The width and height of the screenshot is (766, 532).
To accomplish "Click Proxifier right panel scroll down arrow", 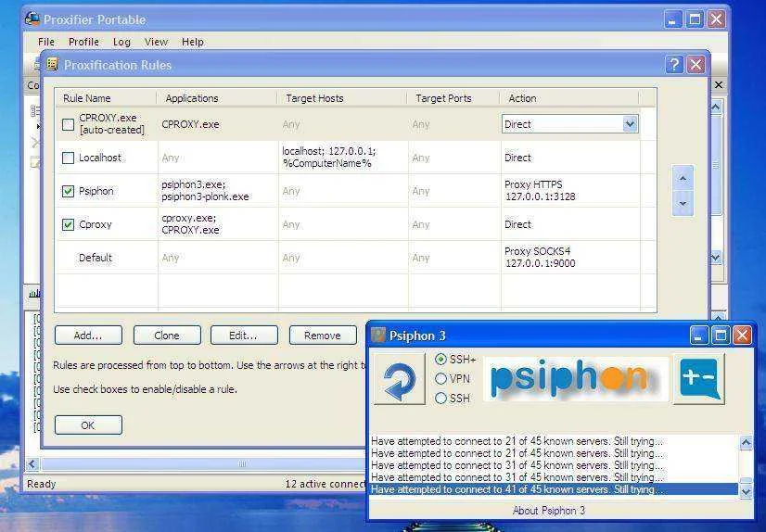I will [x=716, y=258].
